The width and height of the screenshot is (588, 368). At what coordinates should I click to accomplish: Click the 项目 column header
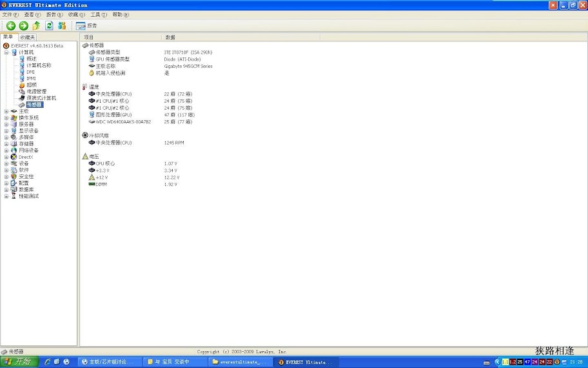click(x=121, y=37)
